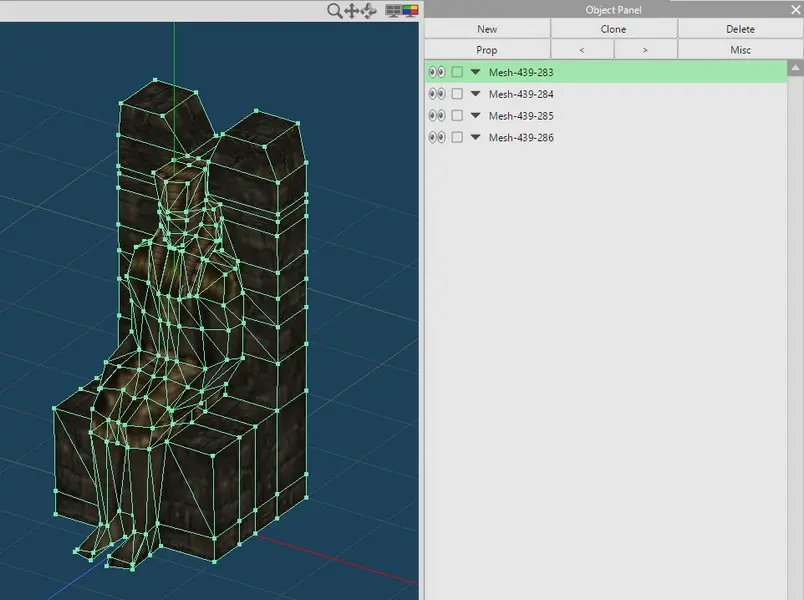Collapse the Mesh-439-286 triangle
This screenshot has height=600, width=804.
[x=476, y=138]
